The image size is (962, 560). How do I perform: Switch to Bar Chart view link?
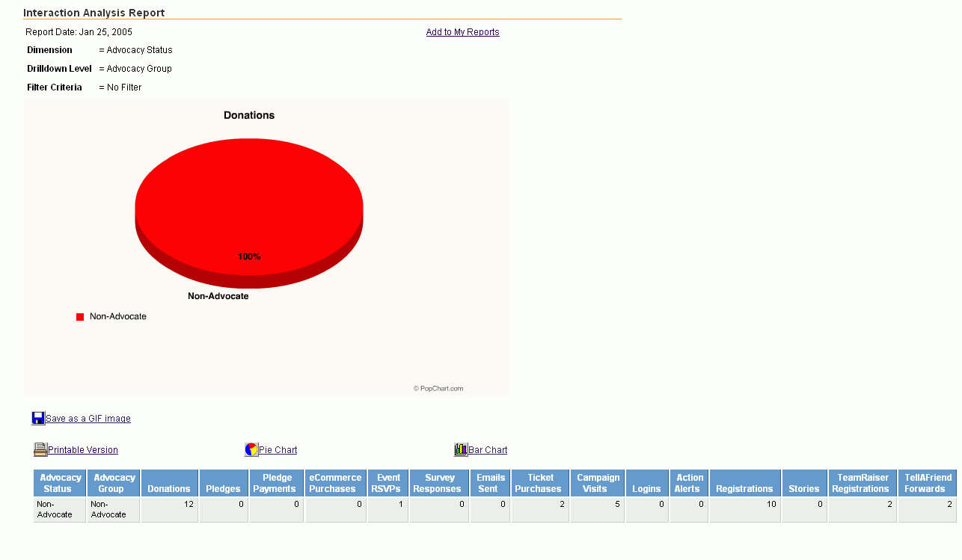(x=488, y=450)
